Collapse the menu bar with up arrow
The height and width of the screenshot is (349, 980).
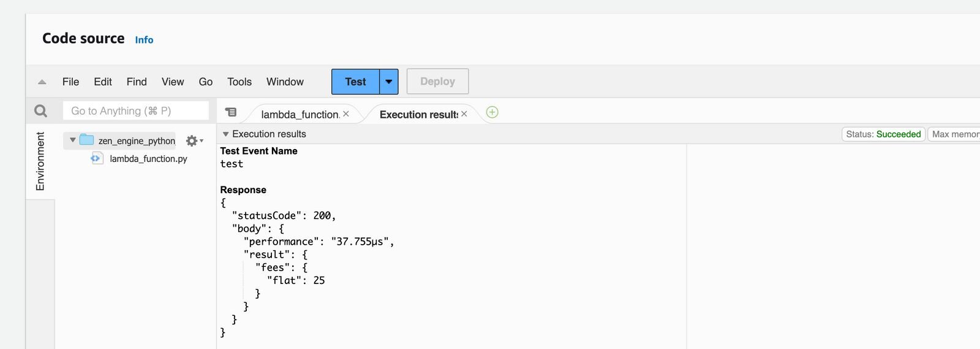click(x=42, y=82)
